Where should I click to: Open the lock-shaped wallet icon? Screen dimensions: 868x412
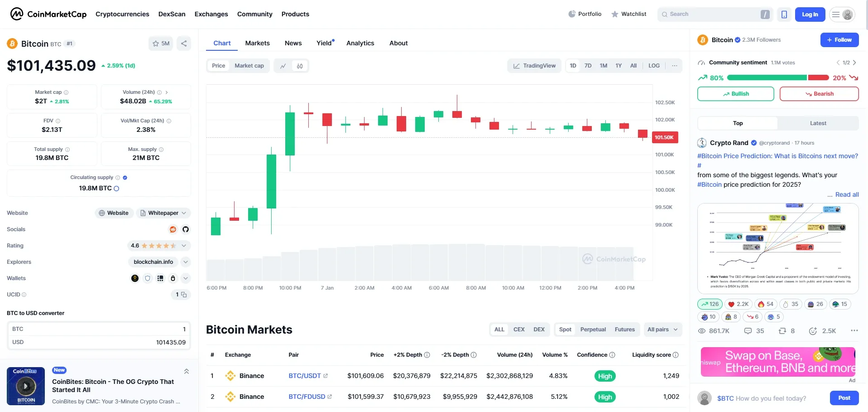(x=173, y=278)
